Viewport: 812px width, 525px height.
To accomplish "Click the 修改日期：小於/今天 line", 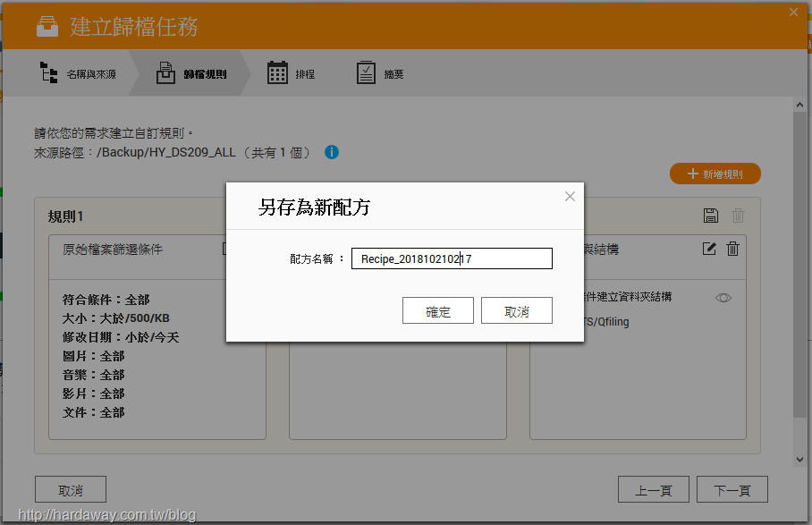I will (121, 337).
